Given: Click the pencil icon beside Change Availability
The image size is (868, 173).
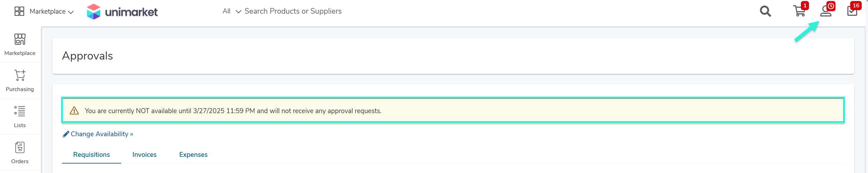Looking at the screenshot, I should click(66, 134).
